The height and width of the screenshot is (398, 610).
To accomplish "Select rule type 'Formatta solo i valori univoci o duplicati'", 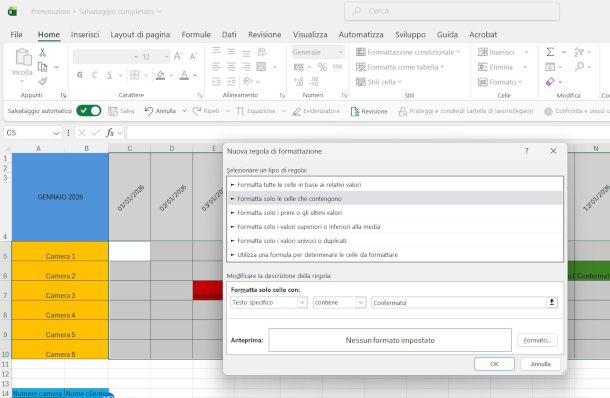I will point(395,240).
